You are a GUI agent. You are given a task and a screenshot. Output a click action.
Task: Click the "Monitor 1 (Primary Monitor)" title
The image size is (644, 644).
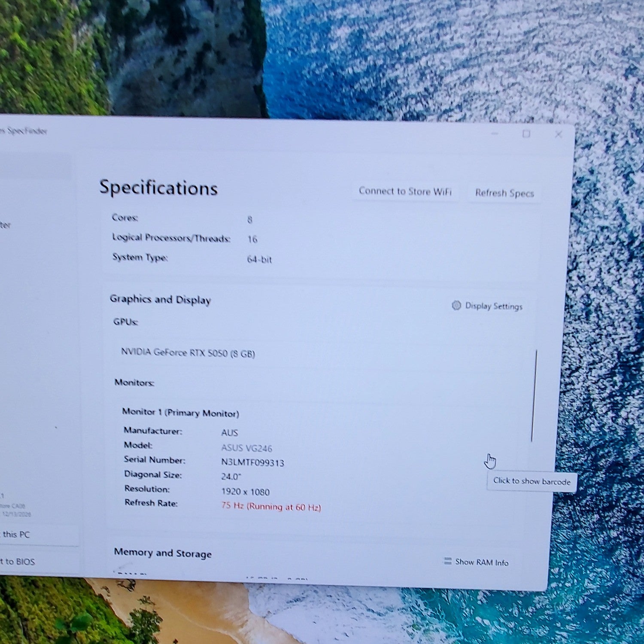180,412
